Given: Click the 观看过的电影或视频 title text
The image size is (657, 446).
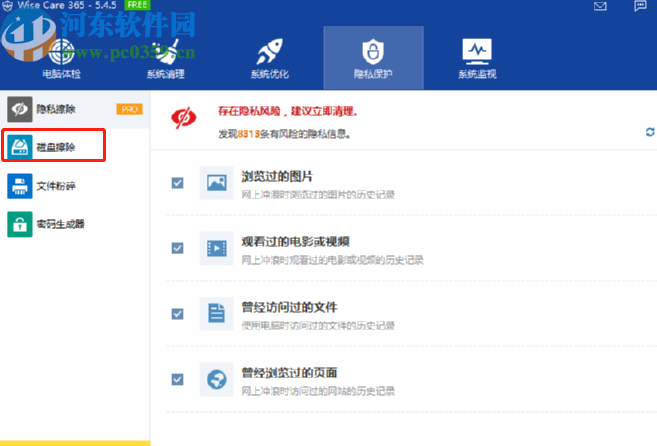Looking at the screenshot, I should [x=295, y=242].
